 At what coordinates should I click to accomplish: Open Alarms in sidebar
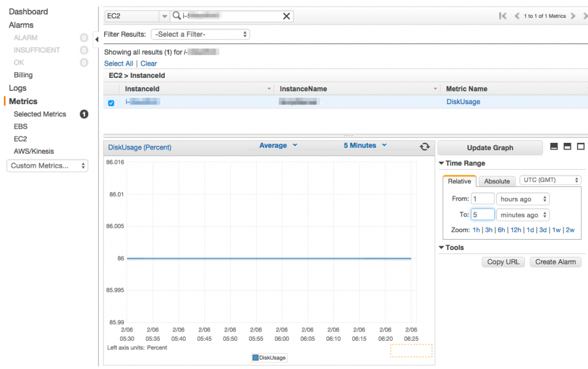pos(21,25)
